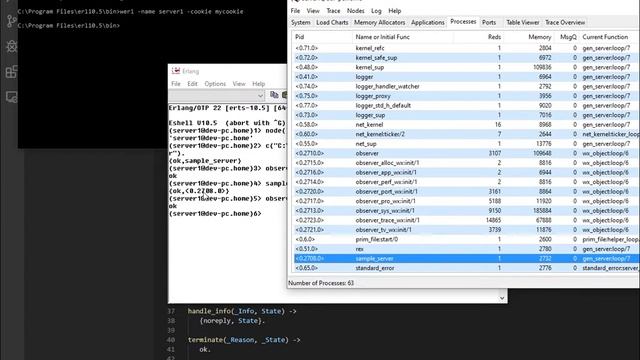Open Help menu in Observer window

[395, 11]
